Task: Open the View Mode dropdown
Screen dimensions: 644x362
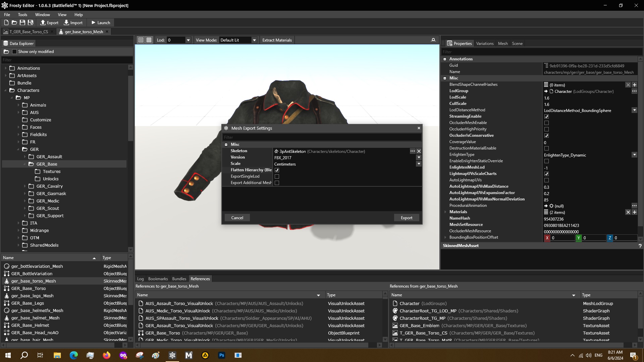Action: click(x=254, y=40)
